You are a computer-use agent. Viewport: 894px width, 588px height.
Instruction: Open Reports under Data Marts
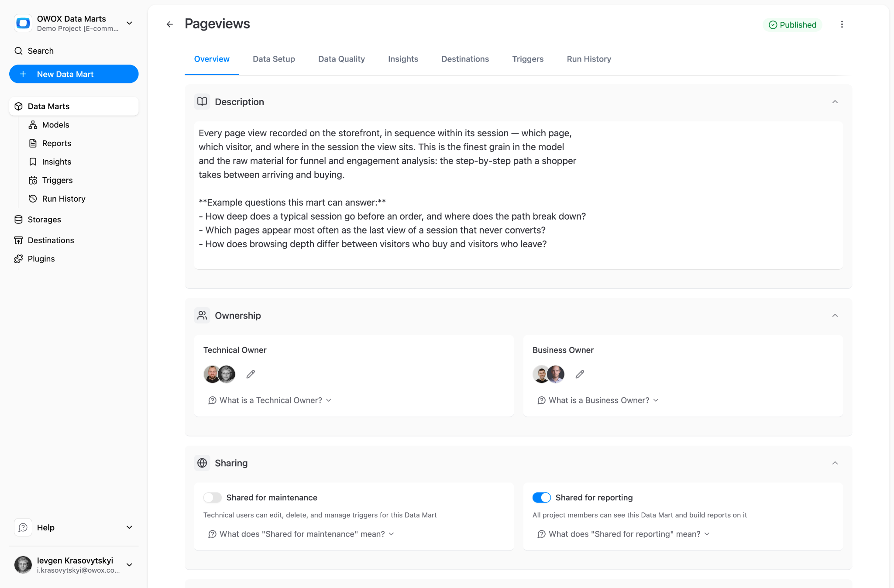(57, 143)
